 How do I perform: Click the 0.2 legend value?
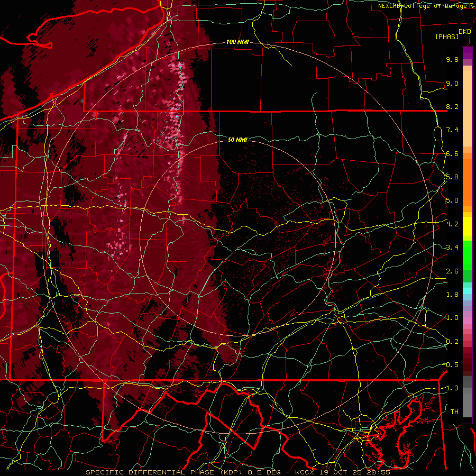pos(452,342)
